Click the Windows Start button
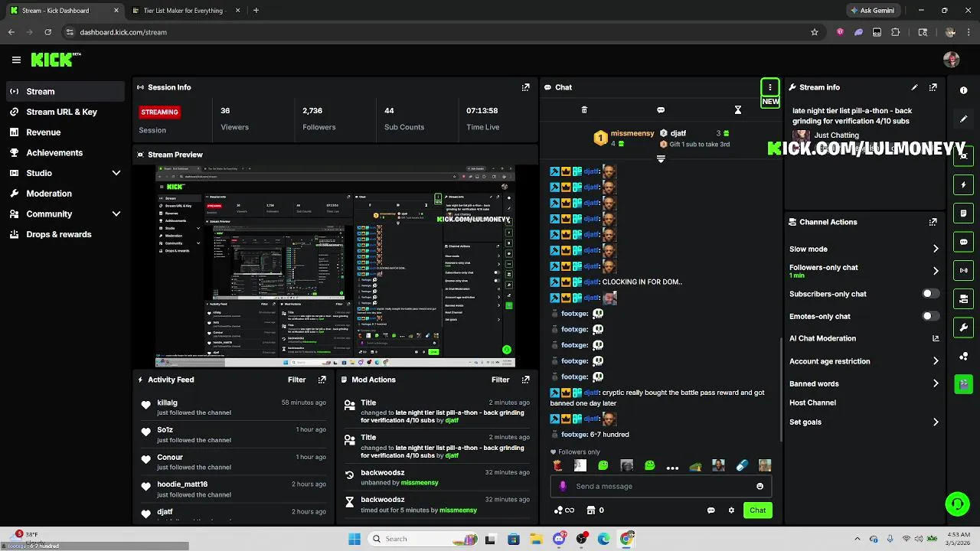The height and width of the screenshot is (551, 980). (354, 539)
